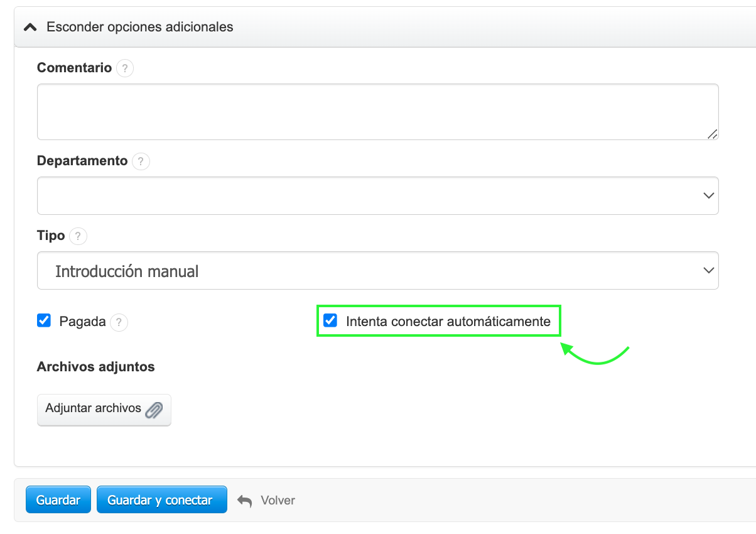756x534 pixels.
Task: Click the Comentario textarea resize handle
Action: click(712, 134)
